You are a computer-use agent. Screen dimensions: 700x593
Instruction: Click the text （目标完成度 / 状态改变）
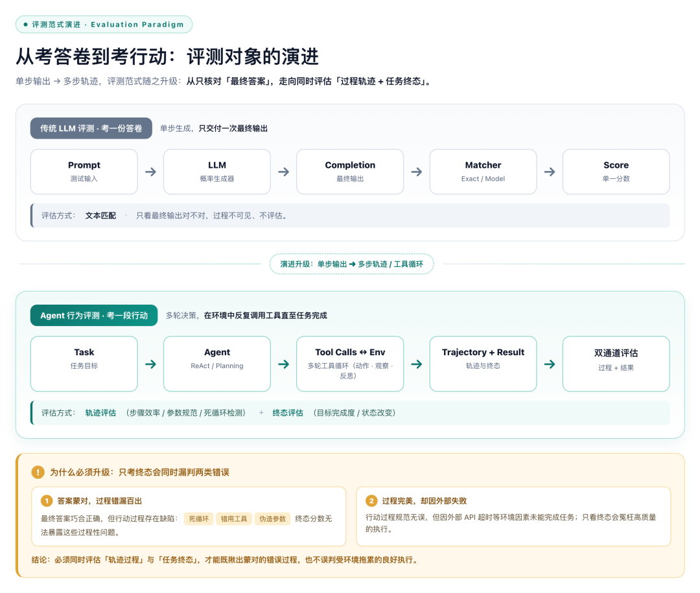point(354,413)
